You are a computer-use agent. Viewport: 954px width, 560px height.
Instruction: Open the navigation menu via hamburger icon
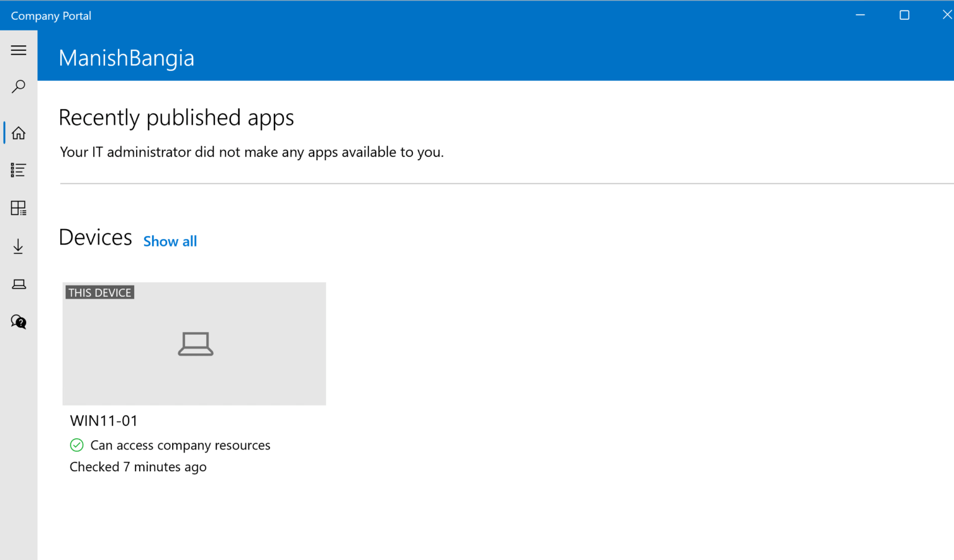coord(19,50)
